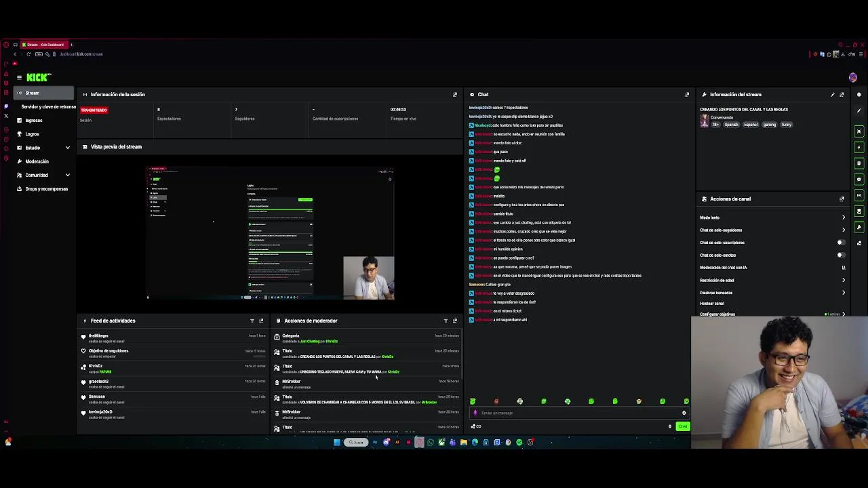Click the Windows taskbar search box
This screenshot has width=868, height=488.
click(356, 443)
